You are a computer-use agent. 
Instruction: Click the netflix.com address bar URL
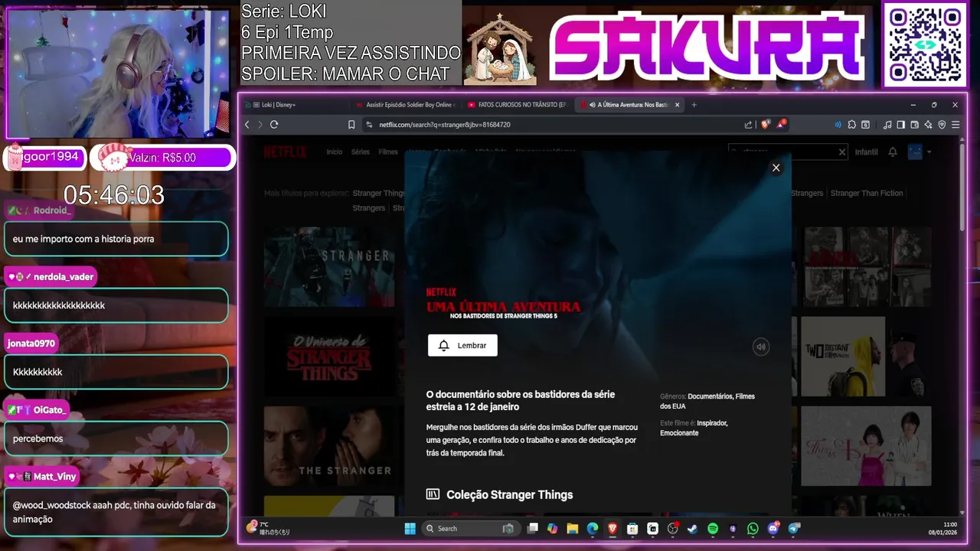pos(445,125)
